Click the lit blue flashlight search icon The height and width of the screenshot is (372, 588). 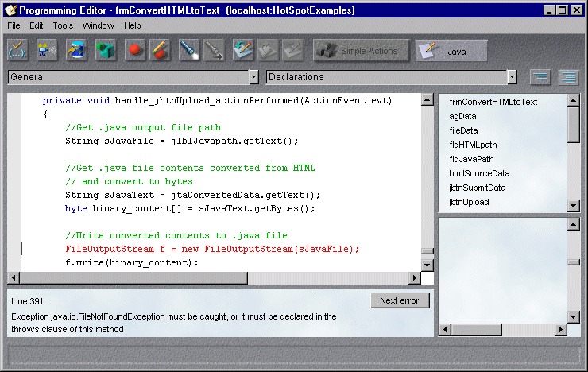189,50
